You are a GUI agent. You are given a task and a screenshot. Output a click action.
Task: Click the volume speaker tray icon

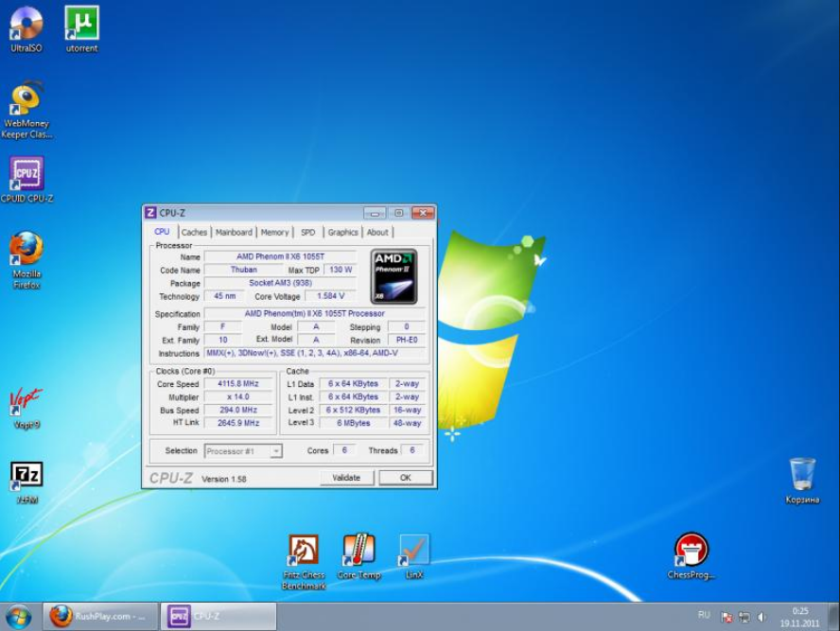(761, 617)
